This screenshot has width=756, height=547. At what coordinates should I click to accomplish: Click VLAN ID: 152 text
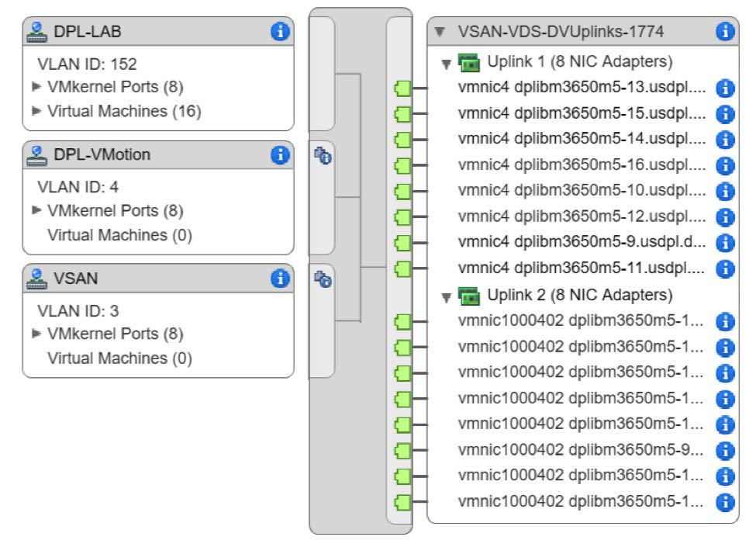coord(88,64)
